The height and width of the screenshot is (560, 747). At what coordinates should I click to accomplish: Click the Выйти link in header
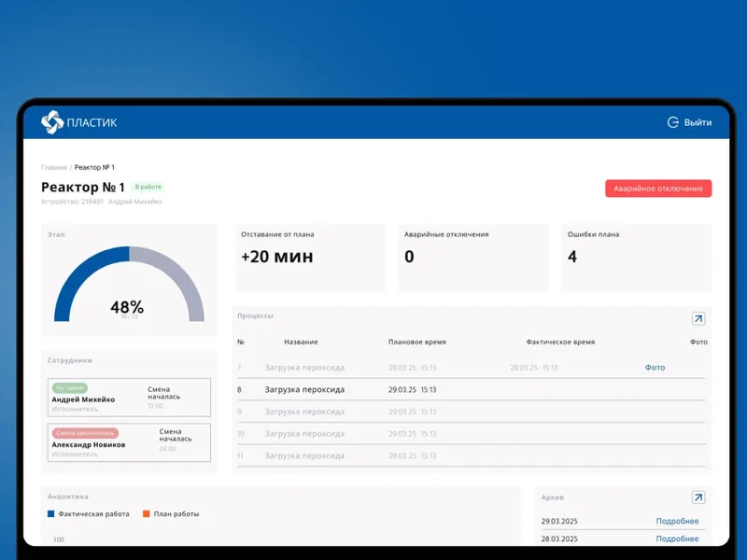pos(698,122)
